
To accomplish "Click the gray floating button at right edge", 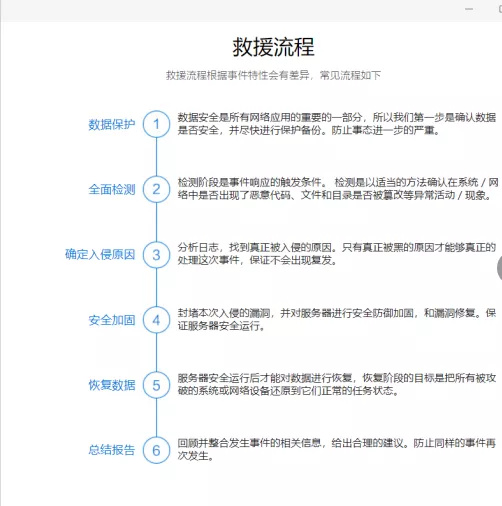I will [x=499, y=268].
